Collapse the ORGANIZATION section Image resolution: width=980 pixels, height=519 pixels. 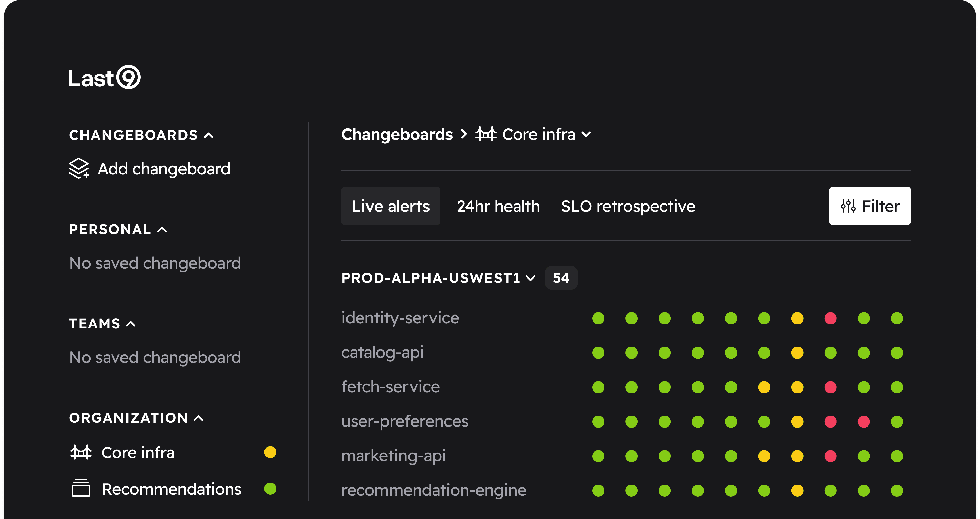click(x=199, y=418)
